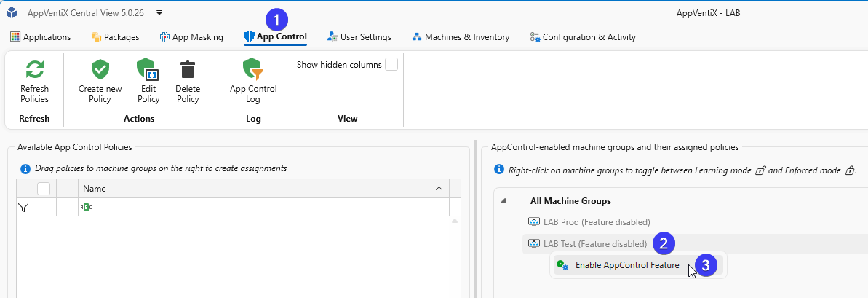Check the select-all policies header checkbox
Screen dimensions: 868x298
click(44, 189)
